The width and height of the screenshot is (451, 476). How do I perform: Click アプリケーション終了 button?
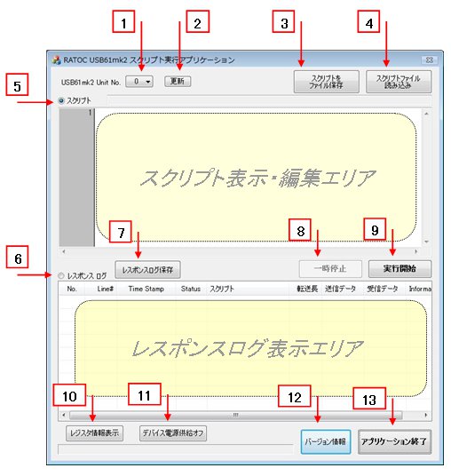click(394, 441)
